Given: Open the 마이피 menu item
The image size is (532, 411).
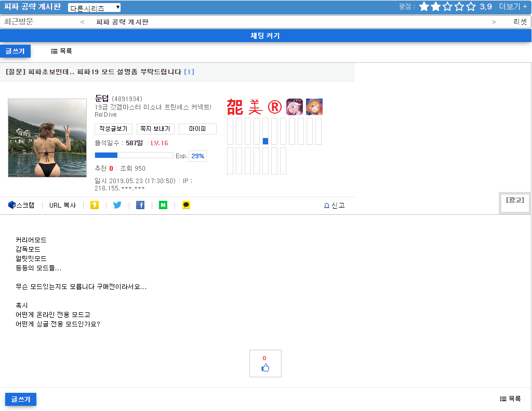Looking at the screenshot, I should coord(197,129).
